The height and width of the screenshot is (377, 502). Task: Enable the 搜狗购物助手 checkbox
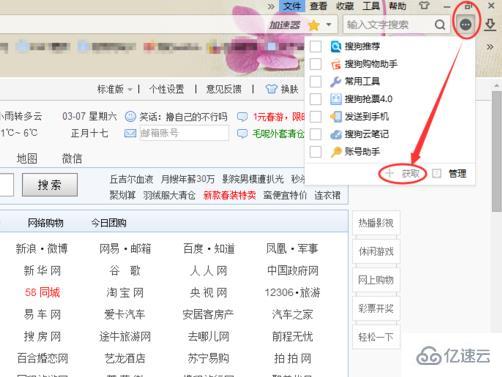click(x=316, y=64)
